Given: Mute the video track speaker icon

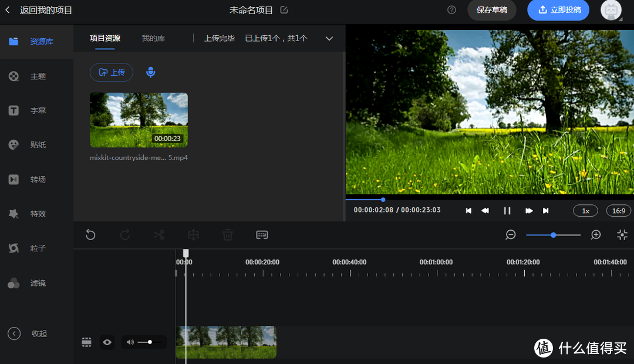Looking at the screenshot, I should tap(130, 342).
